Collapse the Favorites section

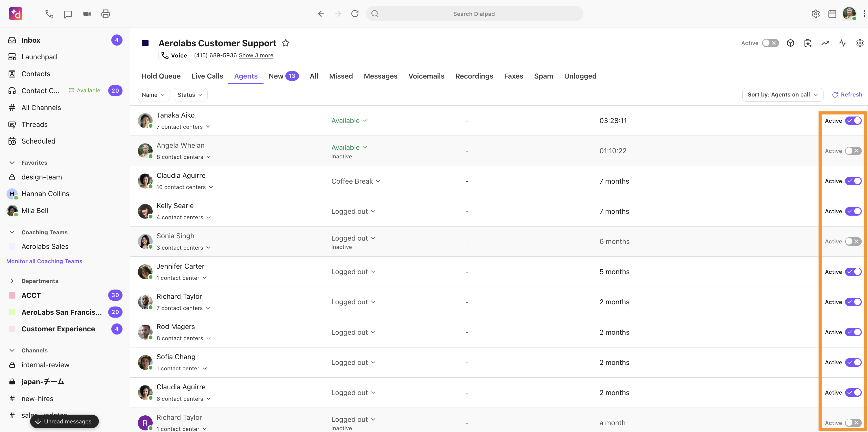point(12,162)
